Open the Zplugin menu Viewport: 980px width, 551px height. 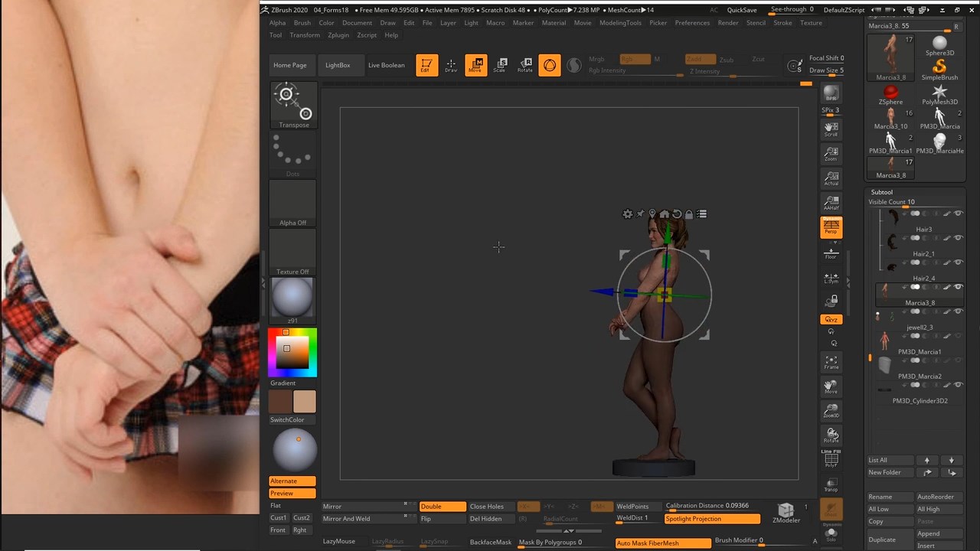coord(338,35)
